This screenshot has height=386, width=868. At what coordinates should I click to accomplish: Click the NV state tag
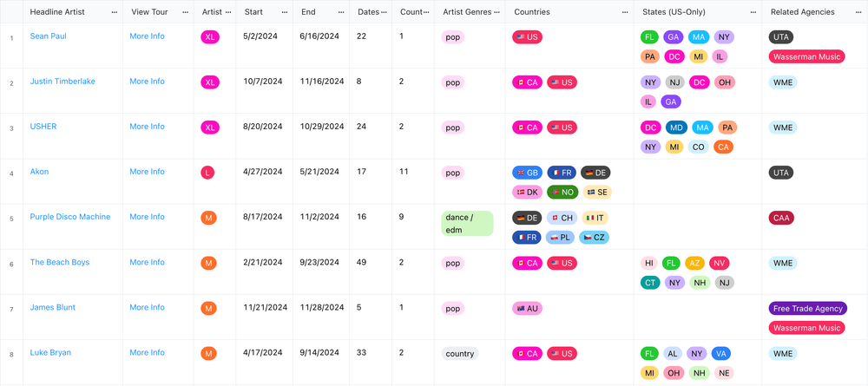point(719,263)
